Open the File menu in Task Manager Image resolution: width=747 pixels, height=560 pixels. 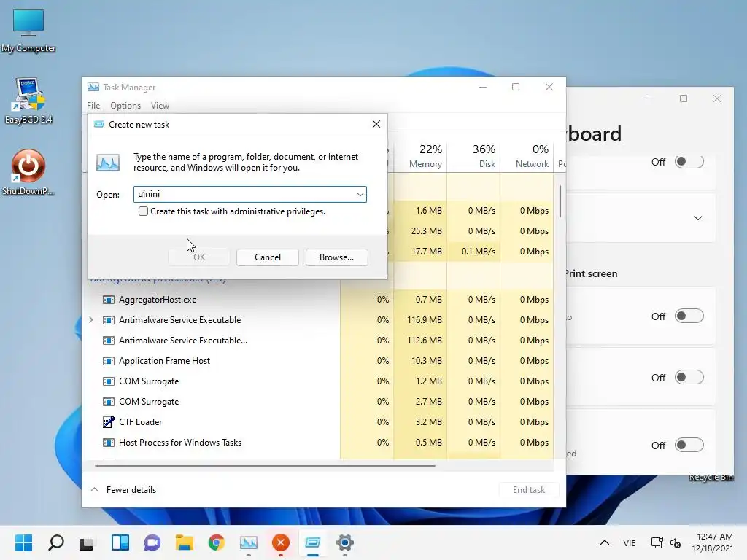(x=93, y=106)
